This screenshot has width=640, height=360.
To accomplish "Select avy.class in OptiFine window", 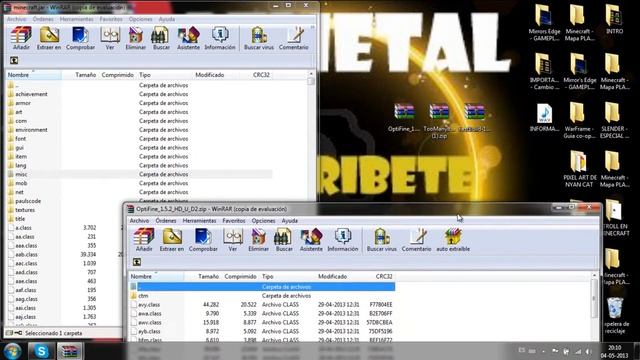I will coord(262,304).
